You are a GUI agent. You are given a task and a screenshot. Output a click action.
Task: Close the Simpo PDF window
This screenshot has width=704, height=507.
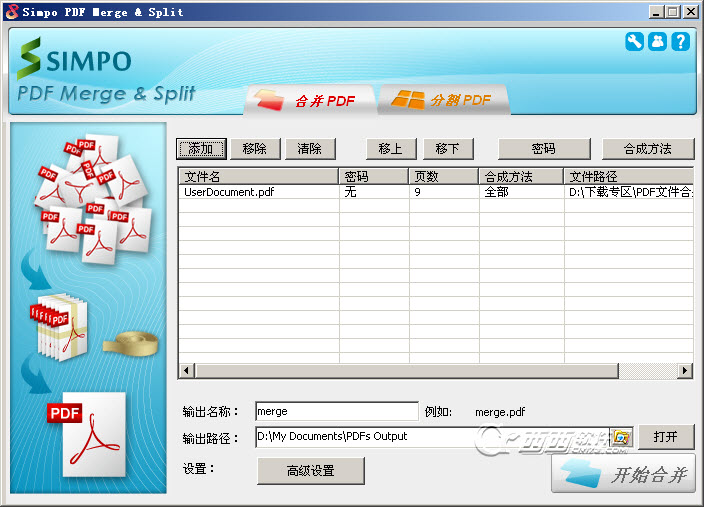coord(691,12)
